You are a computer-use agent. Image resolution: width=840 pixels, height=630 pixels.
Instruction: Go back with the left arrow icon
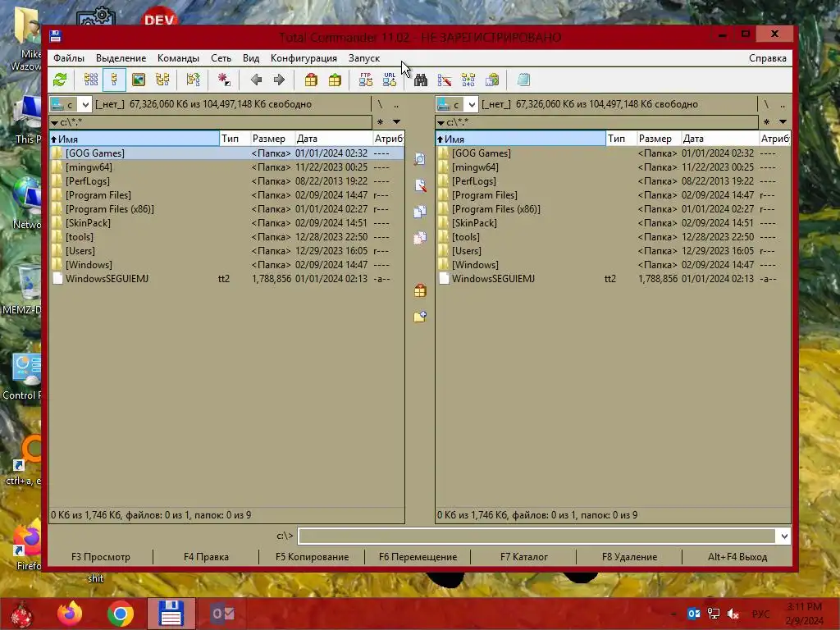pos(256,80)
